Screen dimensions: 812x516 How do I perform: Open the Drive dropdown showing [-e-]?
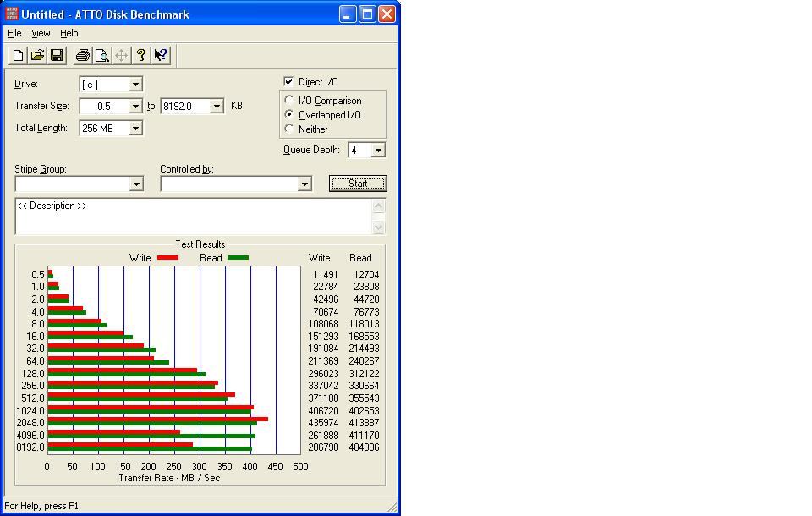click(135, 84)
